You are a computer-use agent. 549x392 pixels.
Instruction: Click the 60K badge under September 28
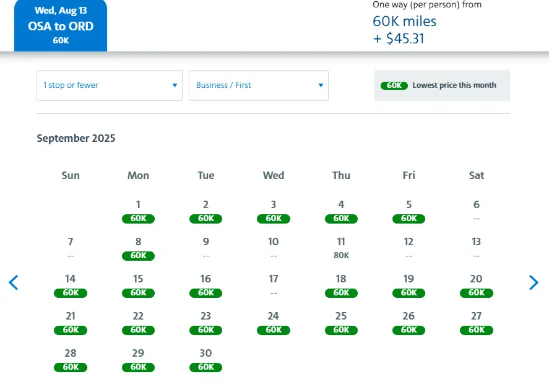click(x=71, y=367)
